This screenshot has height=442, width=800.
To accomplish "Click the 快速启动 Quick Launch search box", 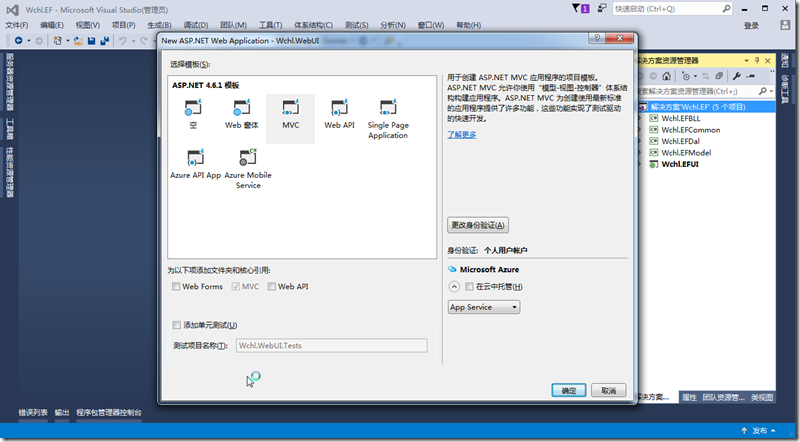I will click(672, 9).
